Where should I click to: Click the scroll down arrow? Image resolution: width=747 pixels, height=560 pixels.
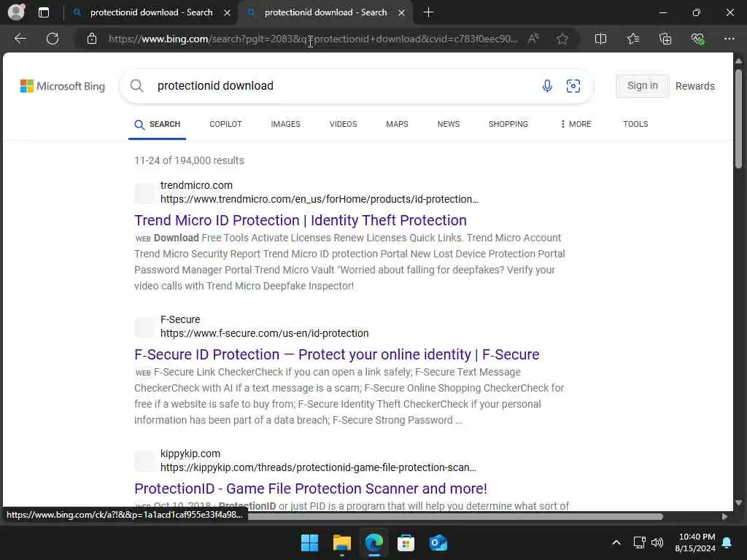(x=738, y=502)
